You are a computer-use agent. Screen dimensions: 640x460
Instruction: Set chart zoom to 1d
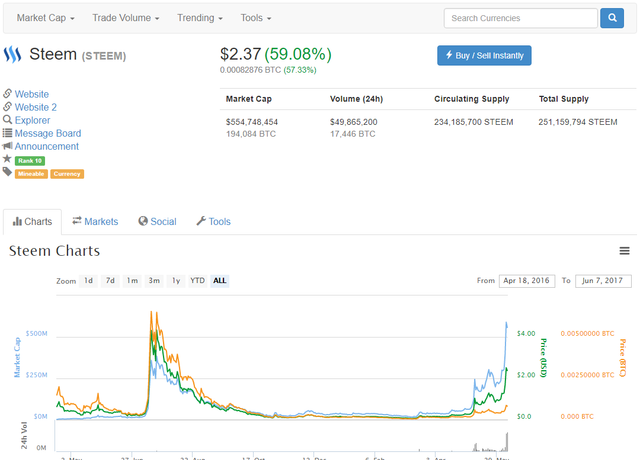[x=89, y=280]
